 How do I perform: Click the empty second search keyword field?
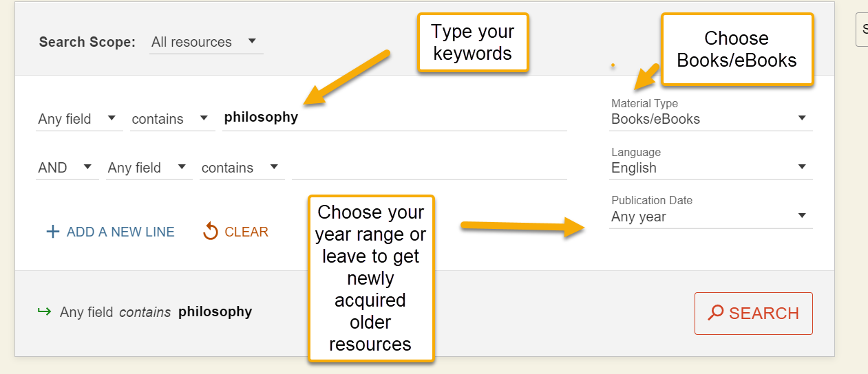[430, 168]
